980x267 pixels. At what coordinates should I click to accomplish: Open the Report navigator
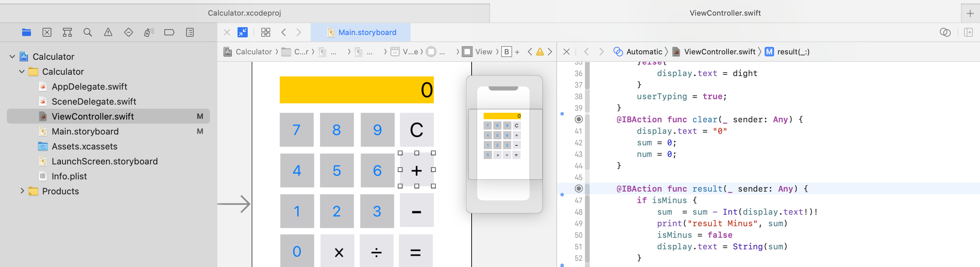(x=190, y=32)
